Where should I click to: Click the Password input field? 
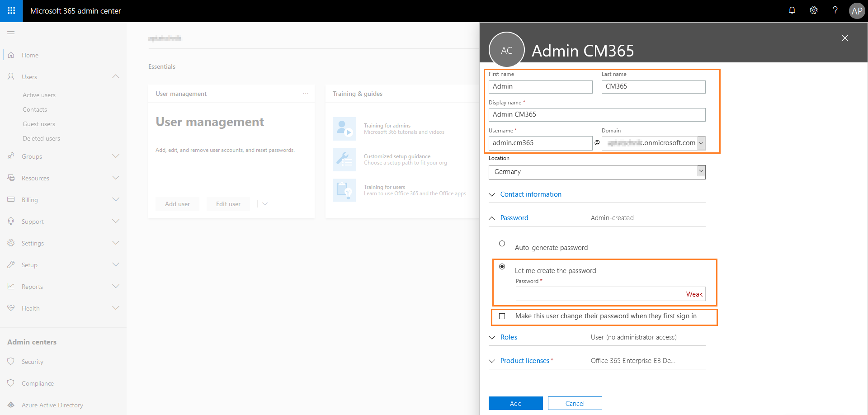[611, 294]
